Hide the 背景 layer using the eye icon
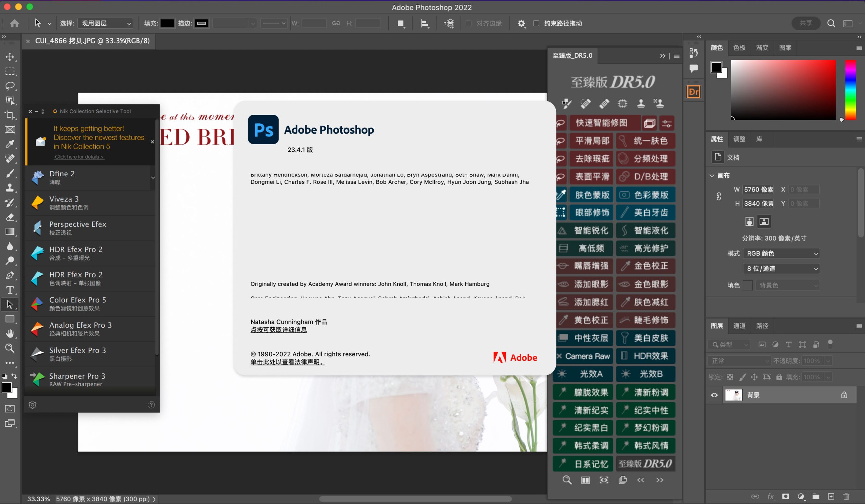This screenshot has width=865, height=504. click(714, 395)
